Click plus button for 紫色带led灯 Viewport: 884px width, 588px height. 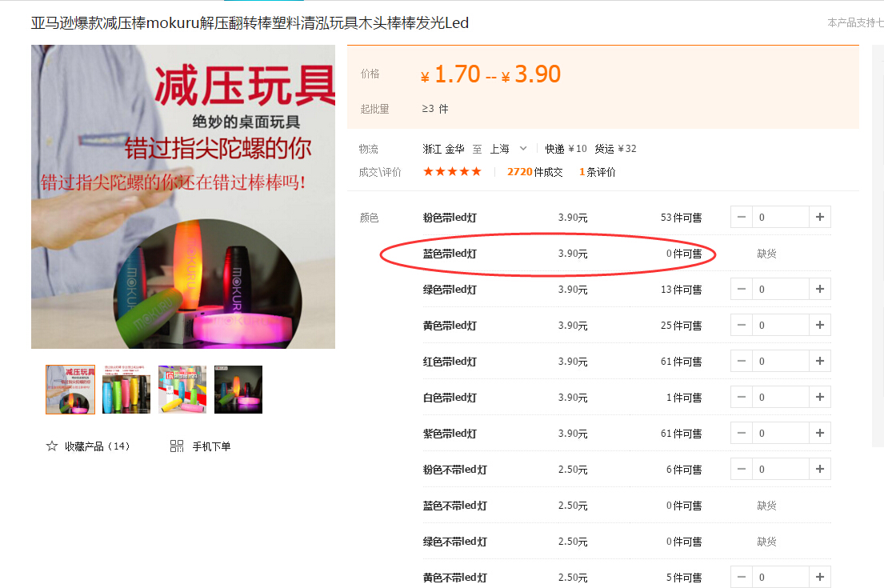(x=820, y=434)
